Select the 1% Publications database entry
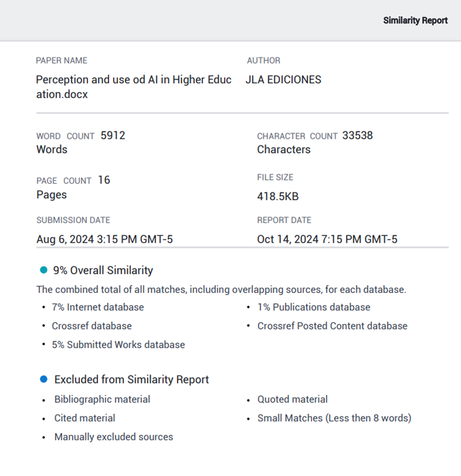461x476 pixels. click(x=314, y=307)
